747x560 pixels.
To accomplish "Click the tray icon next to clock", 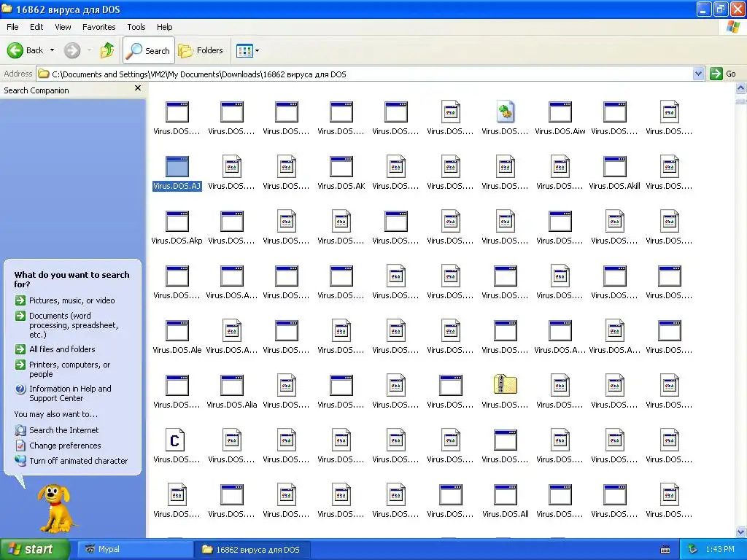I will [x=693, y=550].
